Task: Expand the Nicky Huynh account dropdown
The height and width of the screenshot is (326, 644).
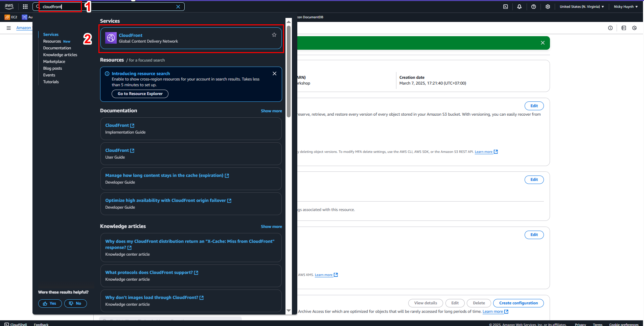Action: (x=626, y=6)
